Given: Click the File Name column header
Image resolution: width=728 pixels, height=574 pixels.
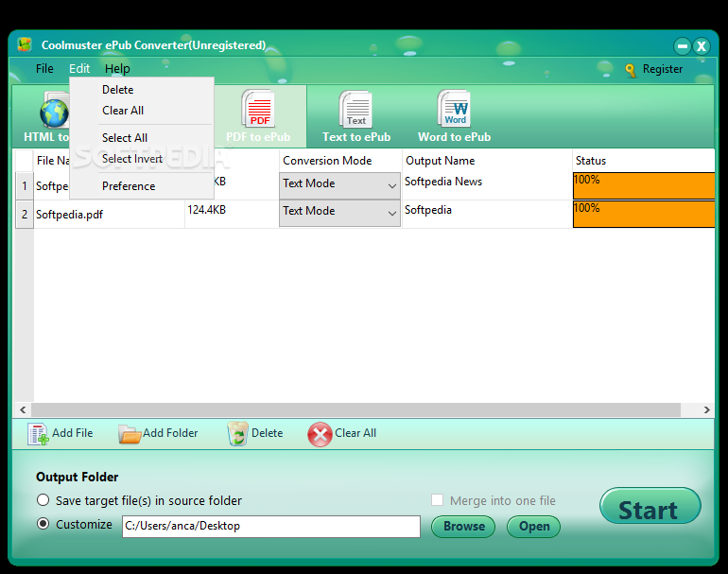Looking at the screenshot, I should coord(53,161).
